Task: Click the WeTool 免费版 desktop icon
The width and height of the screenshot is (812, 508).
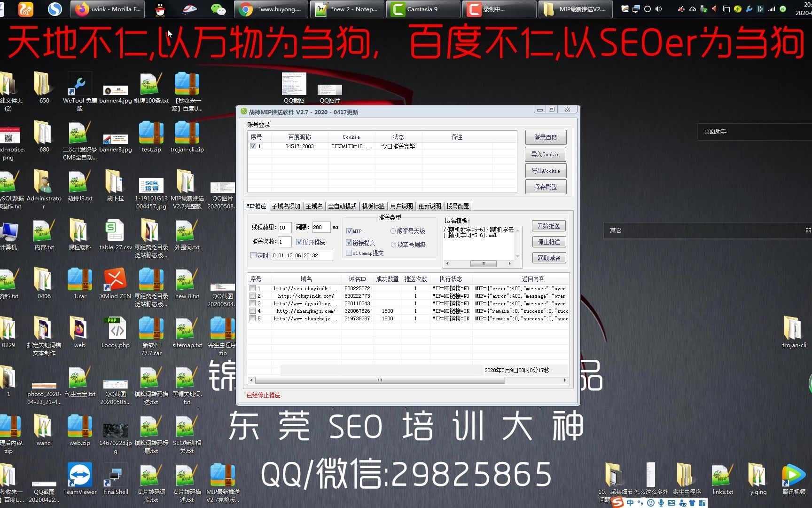Action: coord(80,91)
